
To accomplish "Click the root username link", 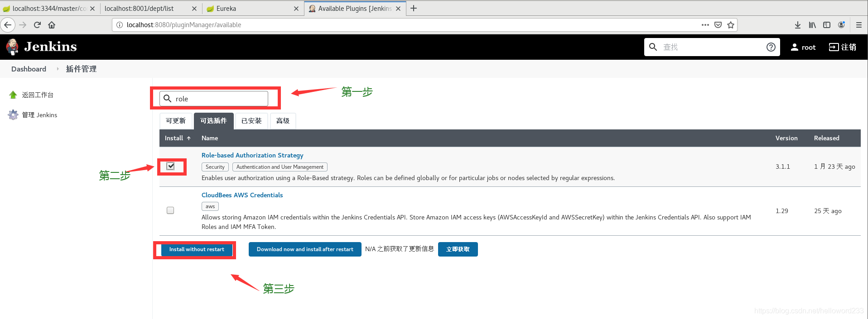I will click(x=809, y=47).
